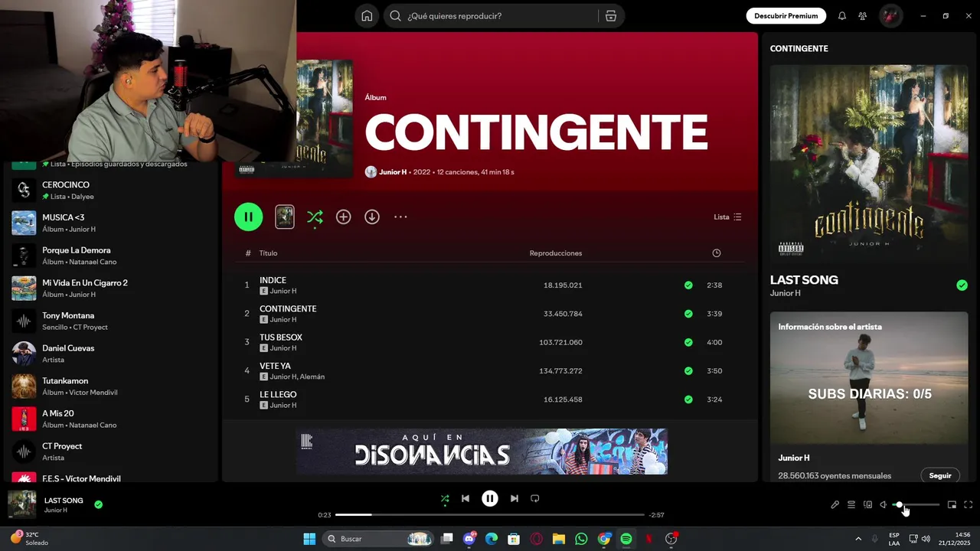Toggle liked check in the now playing bar
The image size is (980, 551).
click(98, 504)
